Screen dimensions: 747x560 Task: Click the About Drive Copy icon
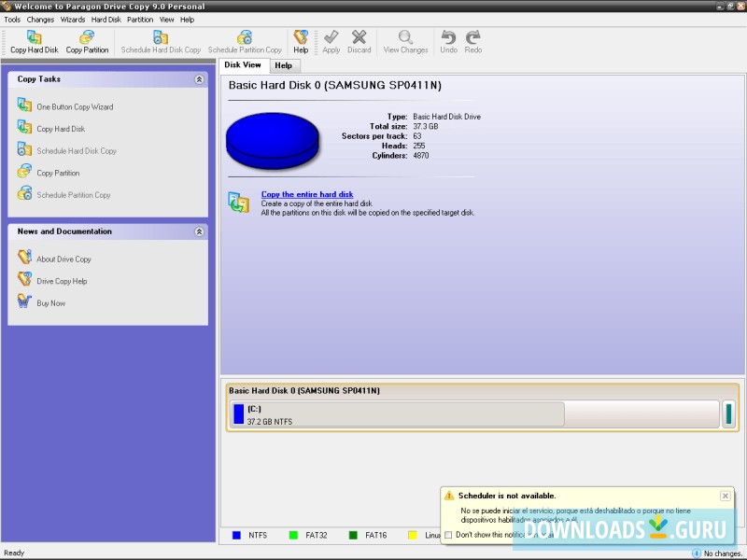[x=24, y=258]
